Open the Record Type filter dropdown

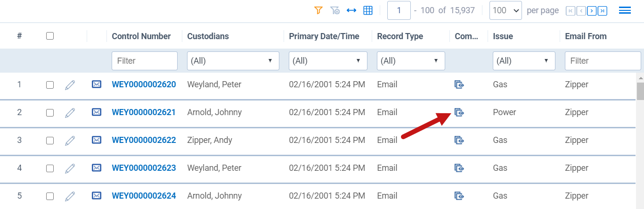[x=411, y=61]
